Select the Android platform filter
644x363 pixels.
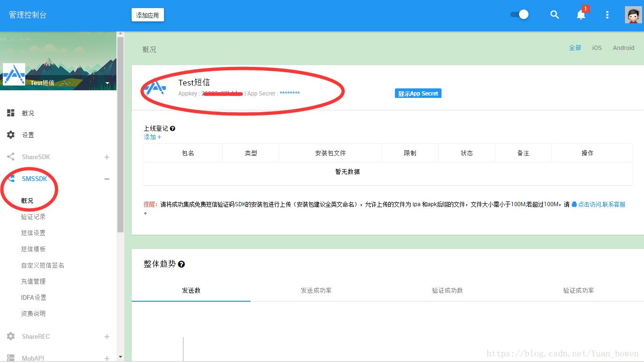(624, 48)
